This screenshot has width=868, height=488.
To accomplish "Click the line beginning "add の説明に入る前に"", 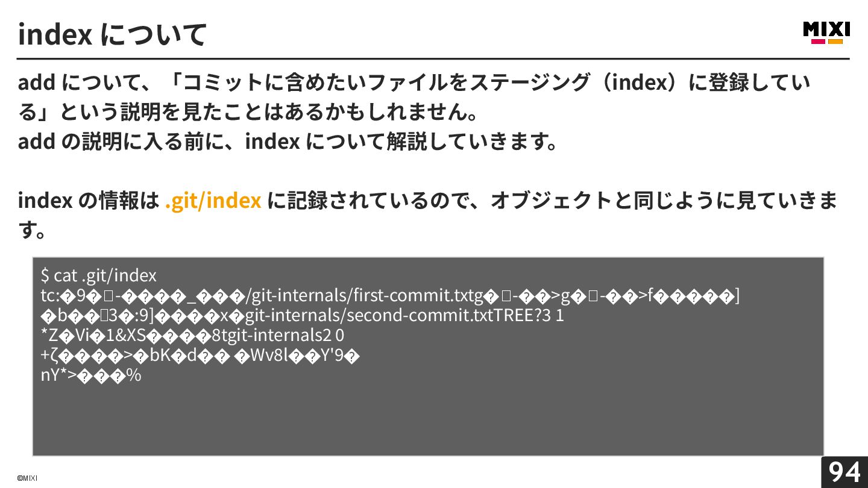I will click(288, 142).
